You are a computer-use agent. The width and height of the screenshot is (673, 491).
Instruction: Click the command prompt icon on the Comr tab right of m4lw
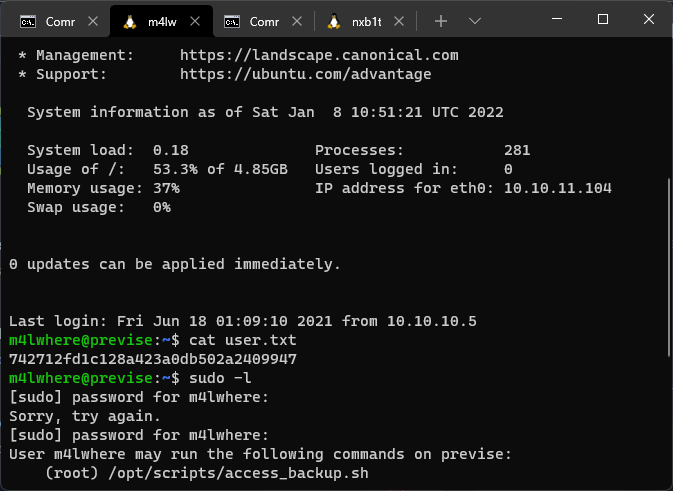(x=232, y=20)
